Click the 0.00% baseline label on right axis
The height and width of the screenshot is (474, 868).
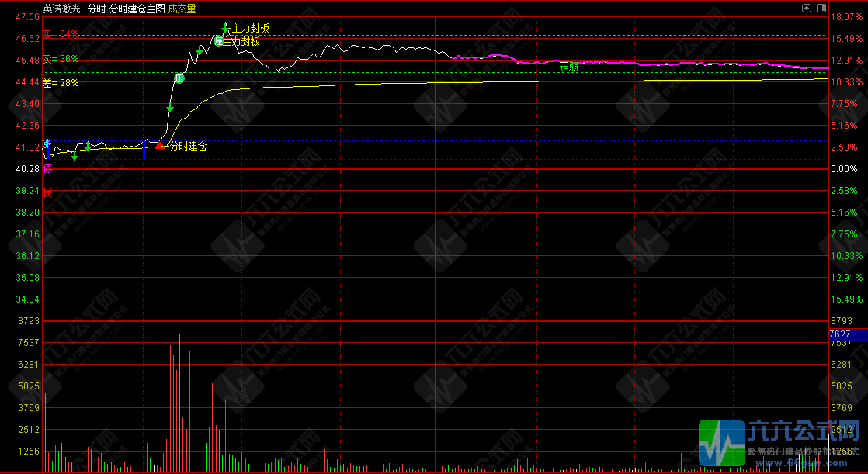point(843,169)
